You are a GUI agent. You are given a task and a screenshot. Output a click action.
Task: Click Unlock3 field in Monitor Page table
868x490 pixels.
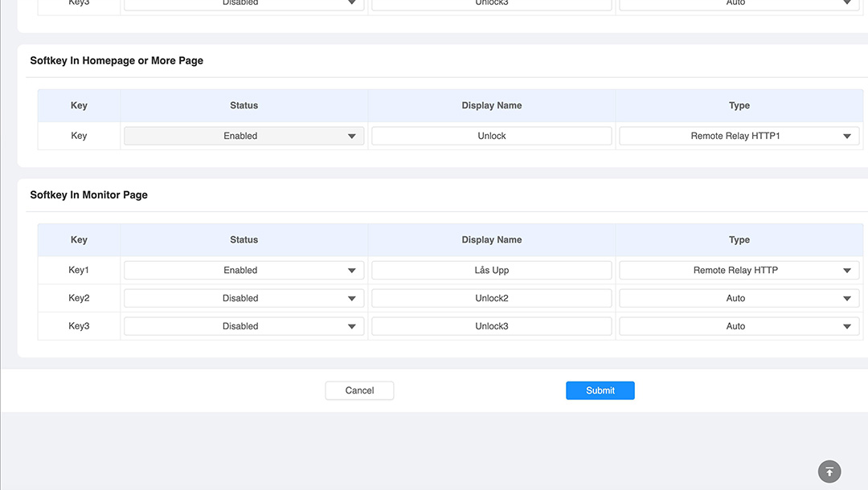(491, 327)
